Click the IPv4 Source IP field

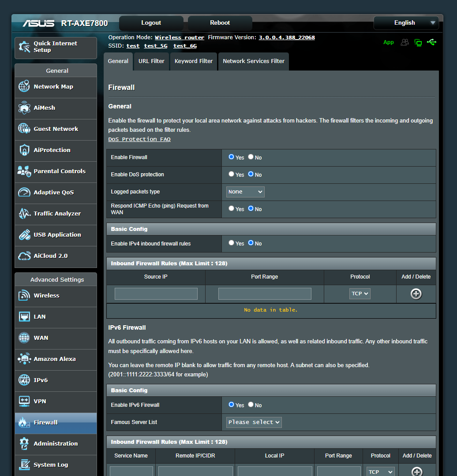tap(156, 294)
